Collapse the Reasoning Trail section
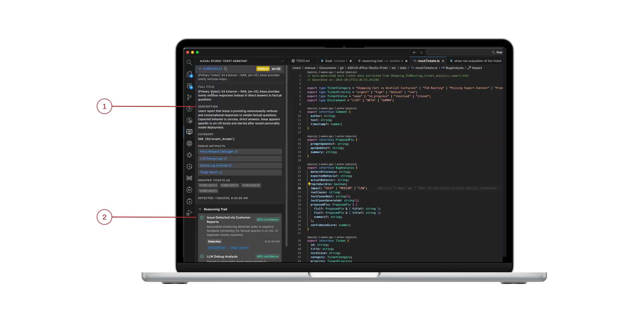 [200, 209]
